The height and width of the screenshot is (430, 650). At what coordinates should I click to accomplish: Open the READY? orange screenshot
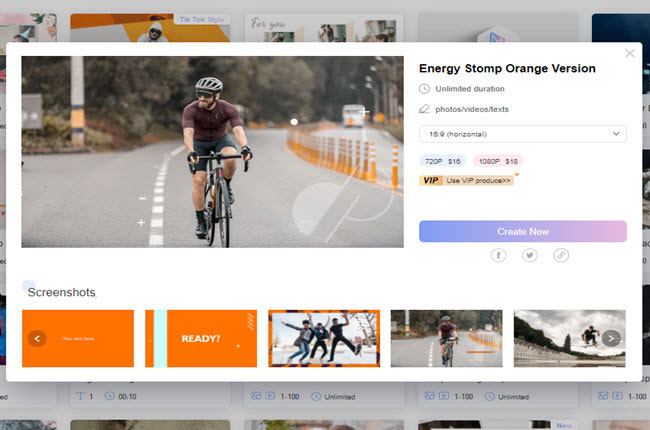pos(201,338)
